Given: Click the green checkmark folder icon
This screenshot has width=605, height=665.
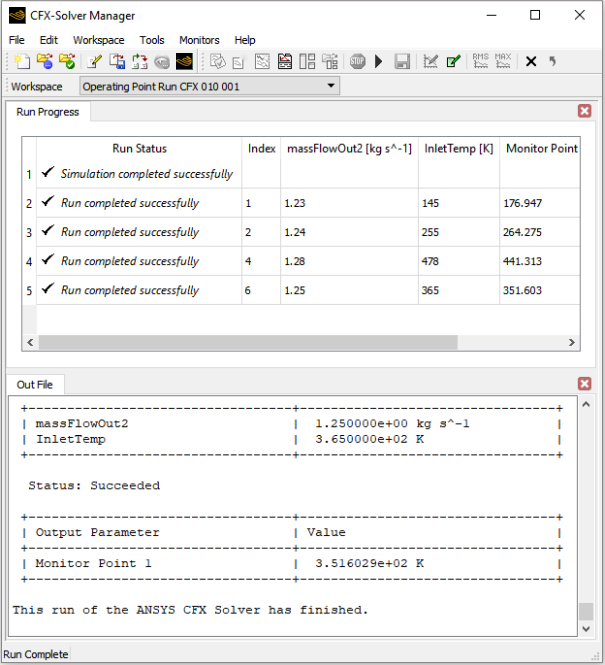Looking at the screenshot, I should point(66,62).
